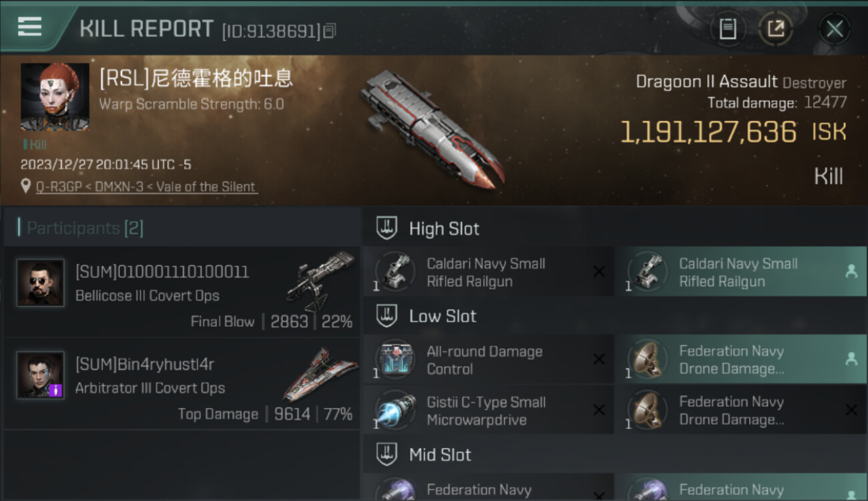Inspect the Dragoon II Assault ship image

[431, 126]
